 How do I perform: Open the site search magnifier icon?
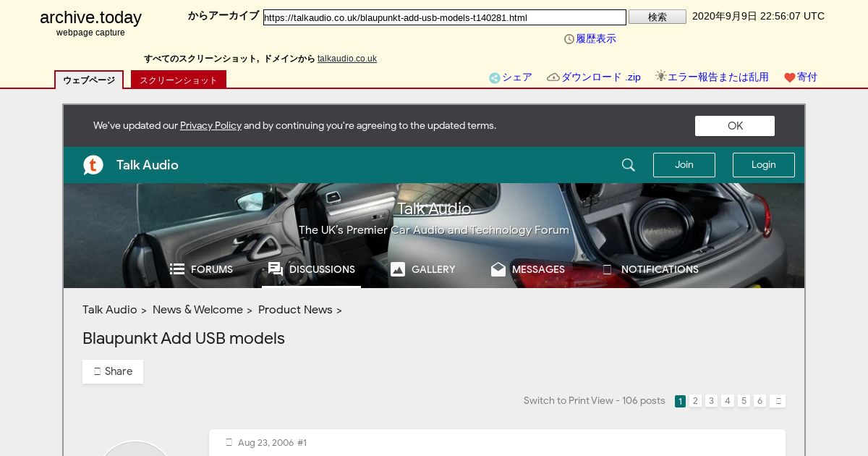click(628, 165)
